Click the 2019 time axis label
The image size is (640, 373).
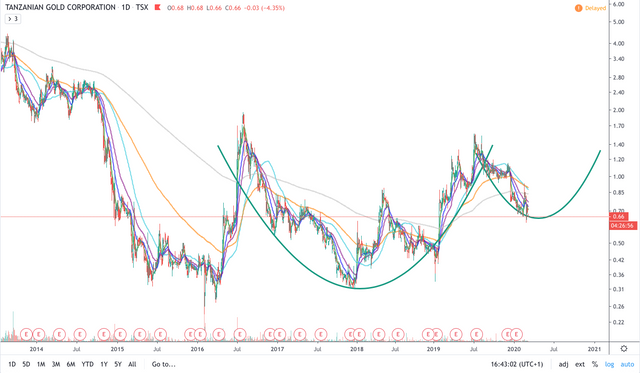click(x=433, y=349)
